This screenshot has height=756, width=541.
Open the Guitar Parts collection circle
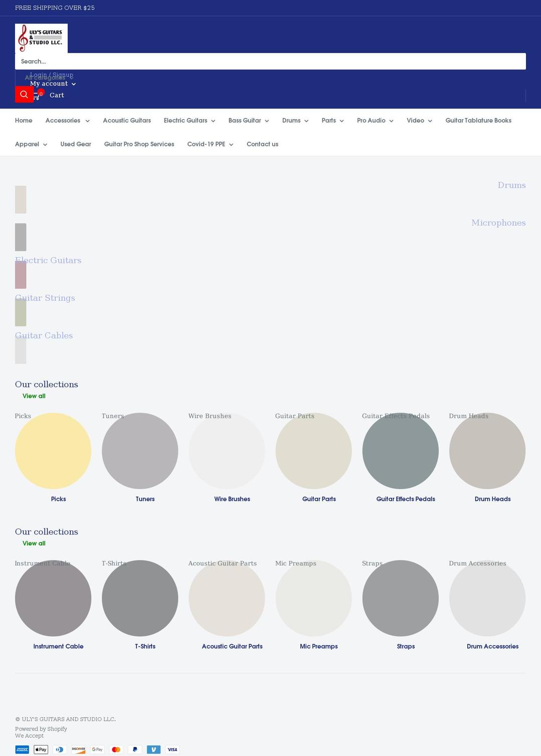(x=313, y=451)
